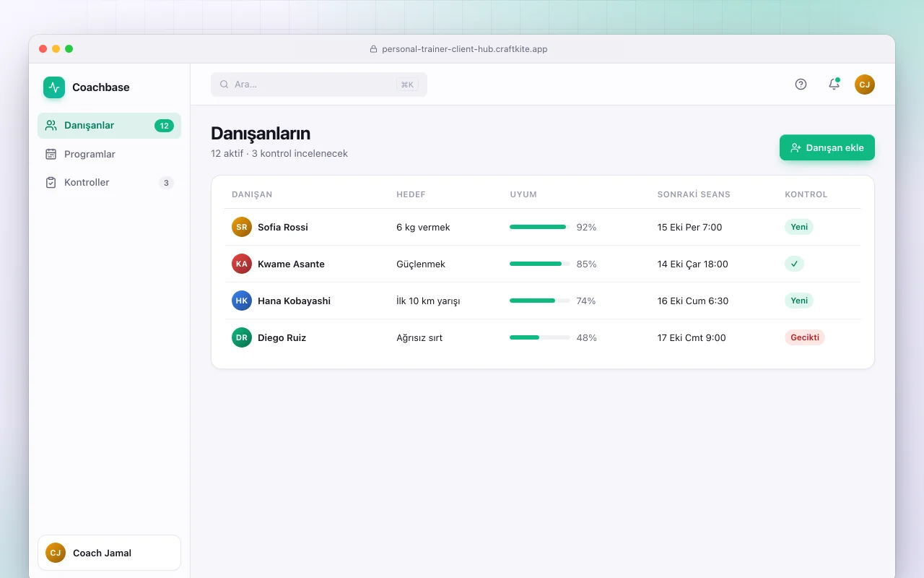Click the 12 badge next to Danışanlar
924x578 pixels.
(164, 126)
